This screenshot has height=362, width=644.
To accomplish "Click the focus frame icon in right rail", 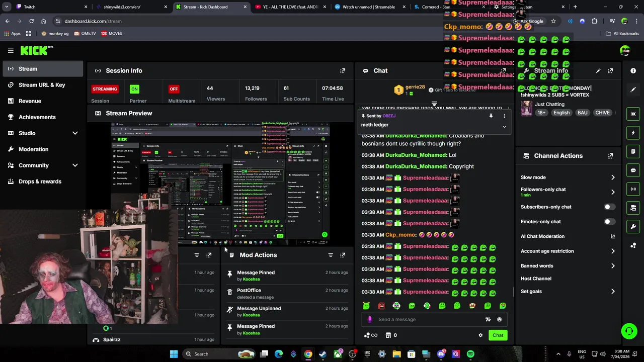I will 633,114.
